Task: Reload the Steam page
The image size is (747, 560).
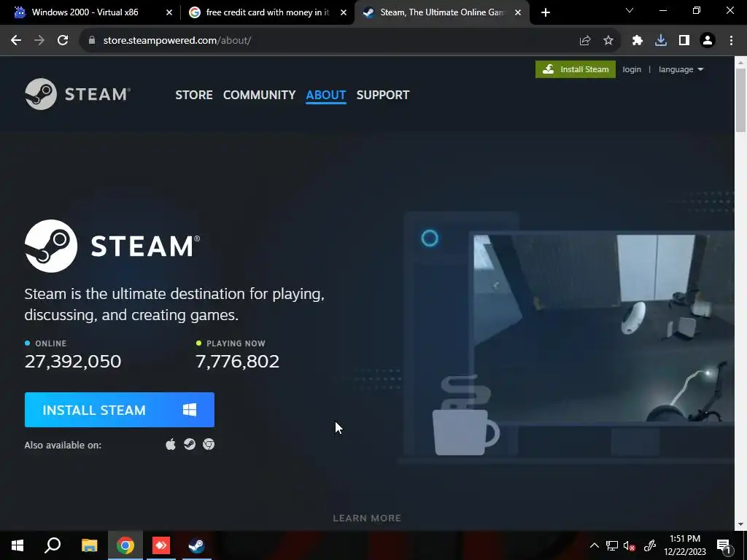Action: click(x=63, y=41)
